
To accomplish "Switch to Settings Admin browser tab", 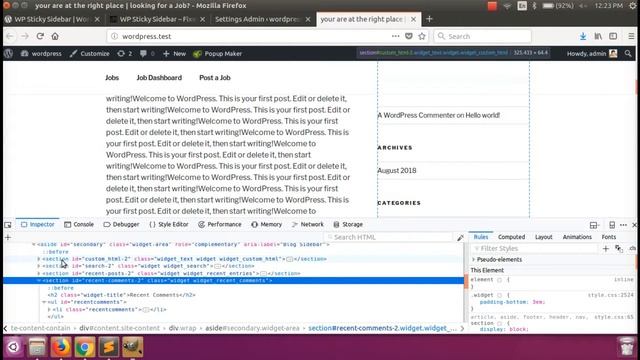I will click(x=262, y=19).
